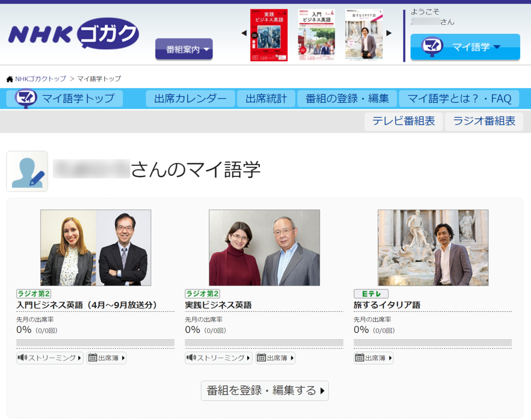
Task: Open 実践ビジネス英語 title link
Action: point(218,305)
